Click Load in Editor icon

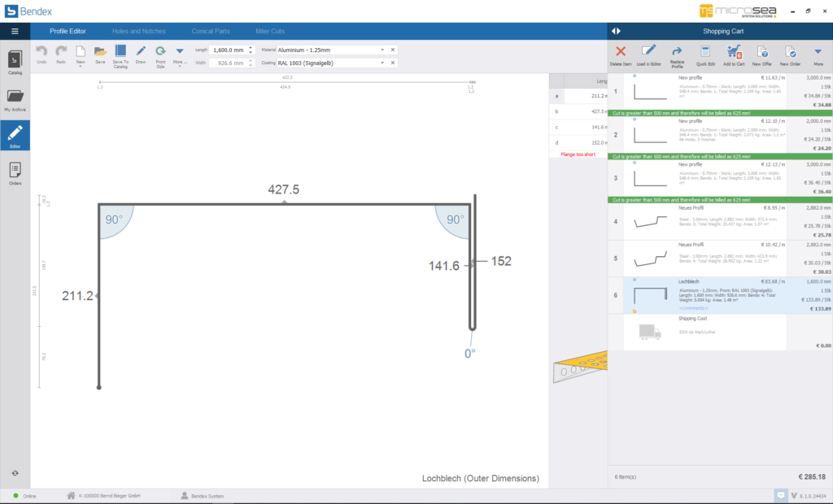pos(648,54)
